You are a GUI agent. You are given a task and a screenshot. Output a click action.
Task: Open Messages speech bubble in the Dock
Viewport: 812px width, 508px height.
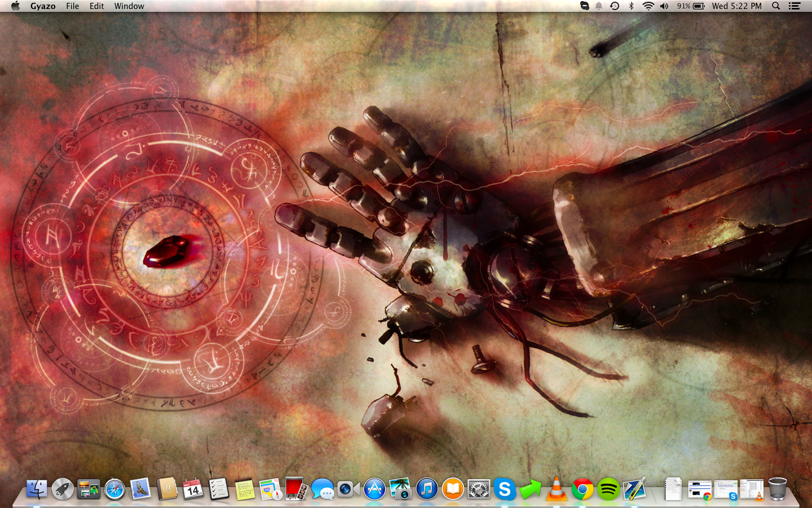(x=323, y=489)
